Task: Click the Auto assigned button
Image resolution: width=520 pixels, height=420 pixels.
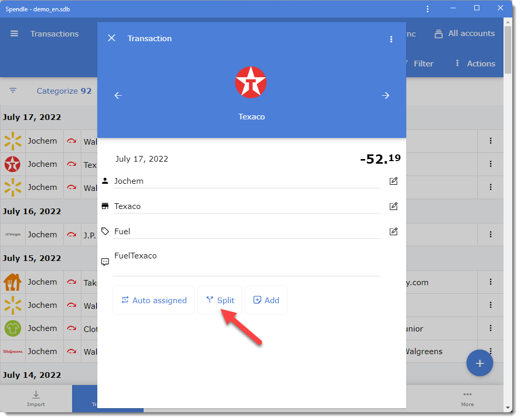Action: point(153,300)
